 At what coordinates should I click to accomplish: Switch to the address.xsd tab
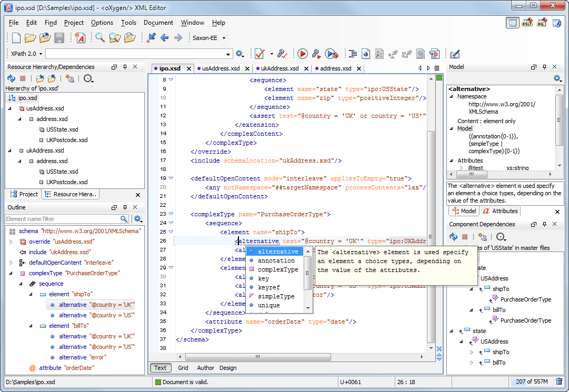click(336, 68)
